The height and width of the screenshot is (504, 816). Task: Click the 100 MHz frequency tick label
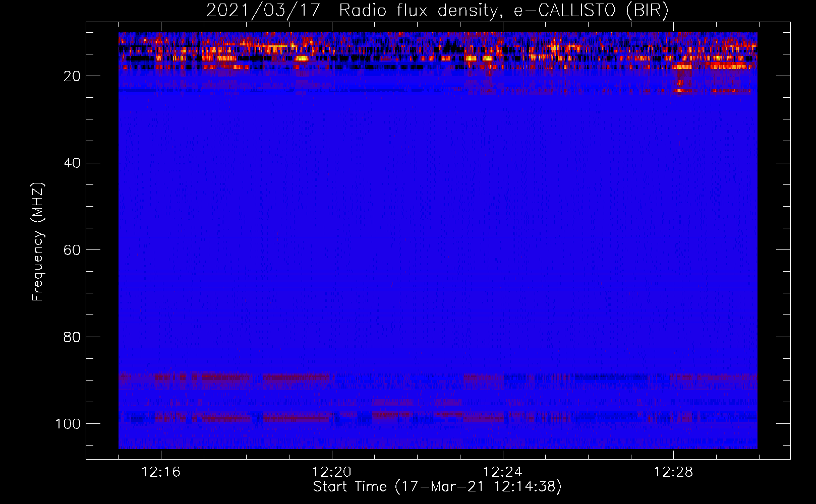click(x=68, y=424)
